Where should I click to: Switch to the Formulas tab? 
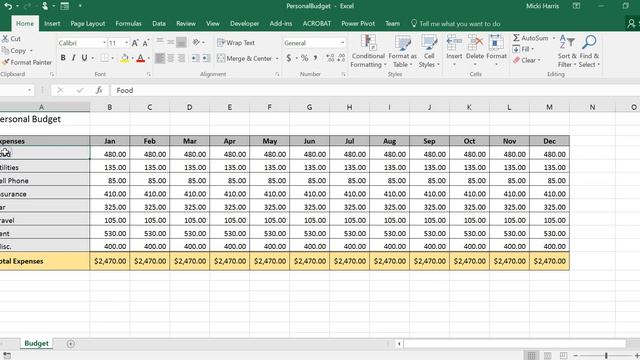point(128,24)
